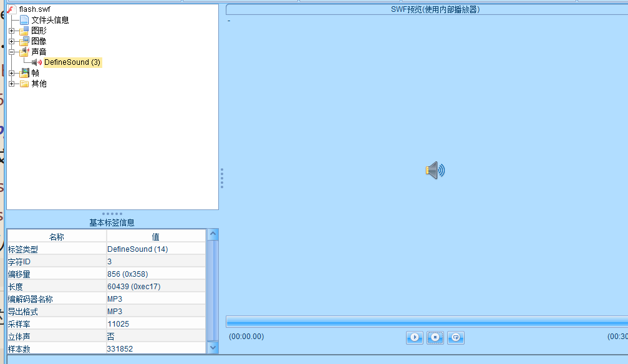Click scroll down arrow of tag info table
The height and width of the screenshot is (364, 628).
coord(213,348)
